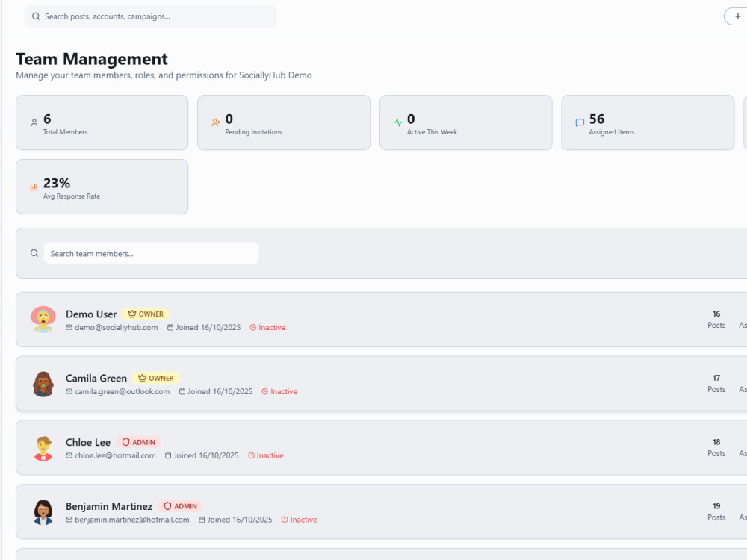This screenshot has height=560, width=747.
Task: Click the OWNER badge next to Demo User
Action: point(146,314)
